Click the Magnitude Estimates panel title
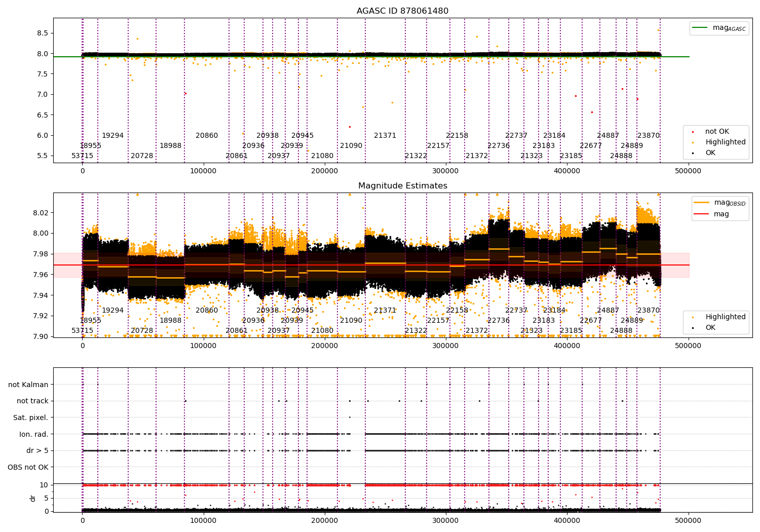This screenshot has width=760, height=532. click(402, 186)
